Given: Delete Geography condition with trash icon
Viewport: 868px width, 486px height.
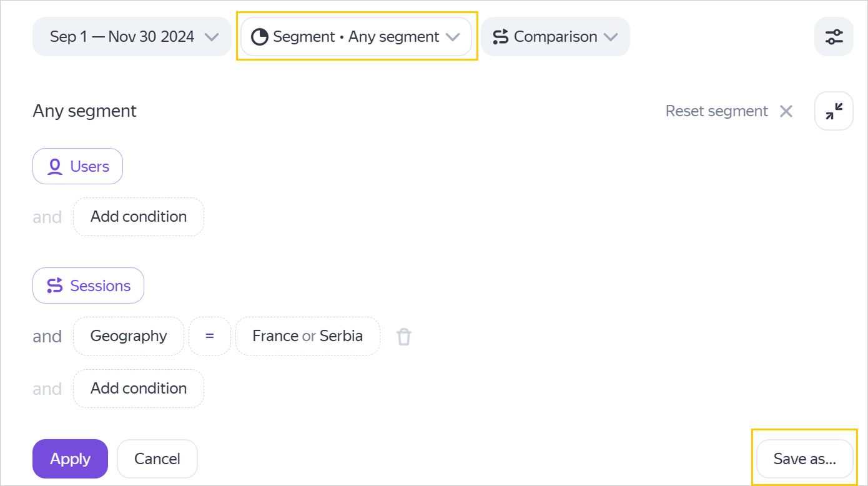Looking at the screenshot, I should click(x=404, y=337).
